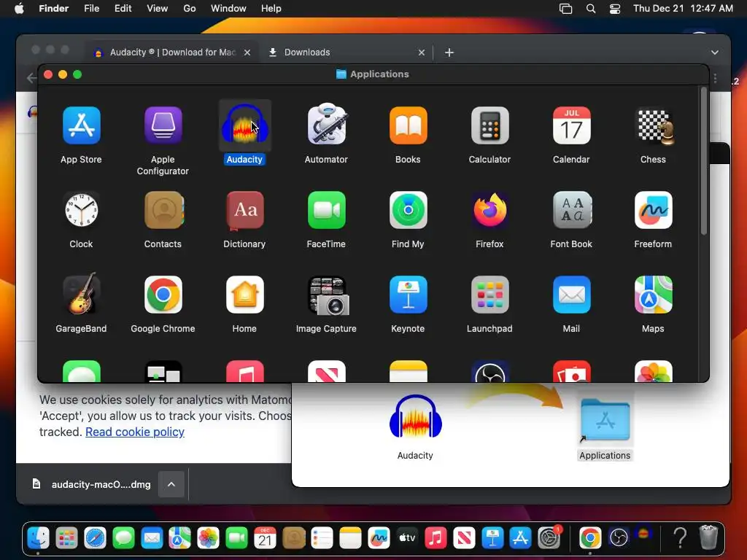747x560 pixels.
Task: Open Trash from the Dock
Action: pos(708,537)
